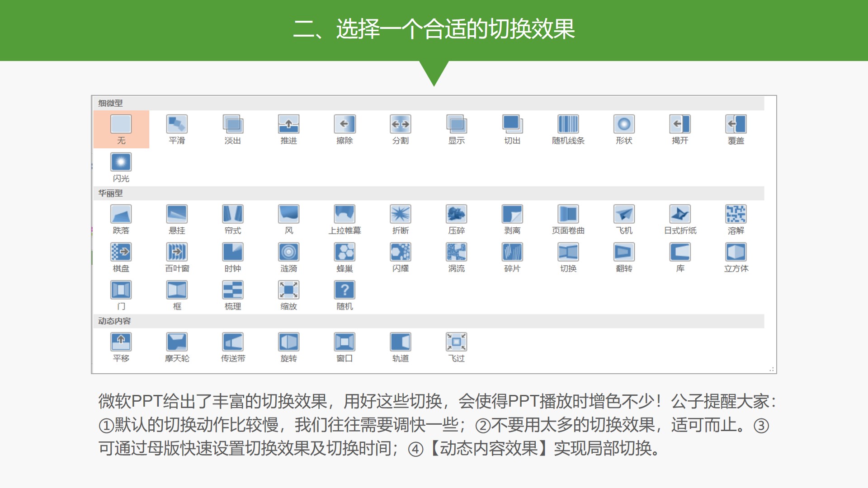
Task: Select the 揭开 uncover transition
Action: [680, 129]
